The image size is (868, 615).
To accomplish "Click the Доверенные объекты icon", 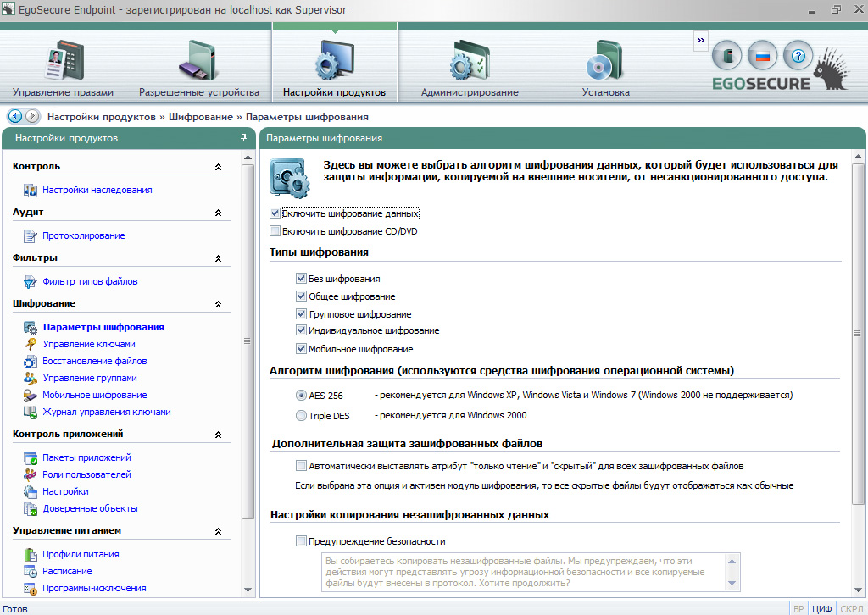I will point(30,509).
